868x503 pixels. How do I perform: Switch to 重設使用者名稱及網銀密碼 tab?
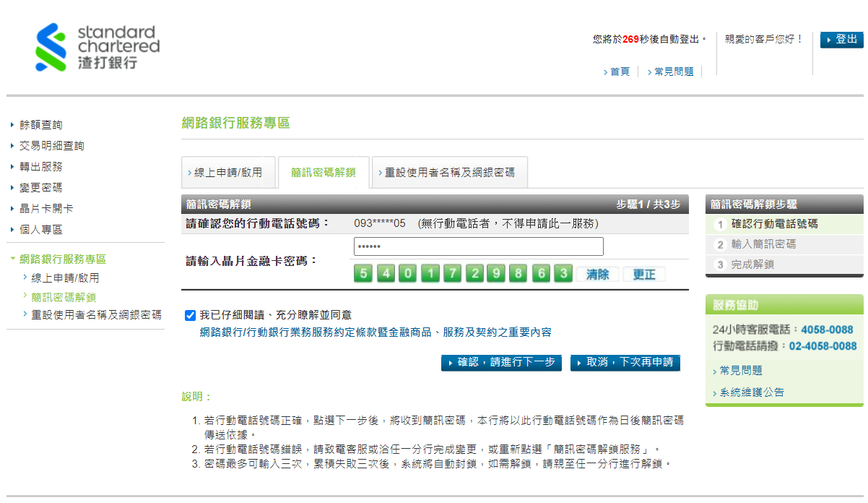point(449,173)
